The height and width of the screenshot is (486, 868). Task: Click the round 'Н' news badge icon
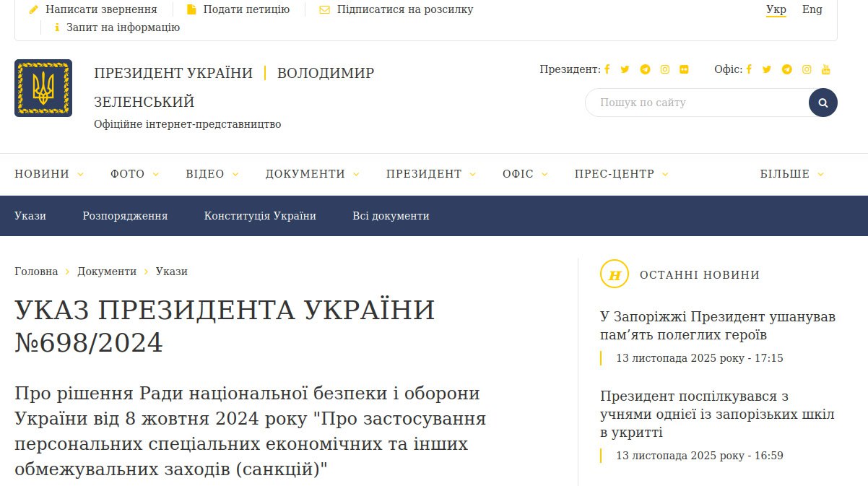pyautogui.click(x=615, y=274)
